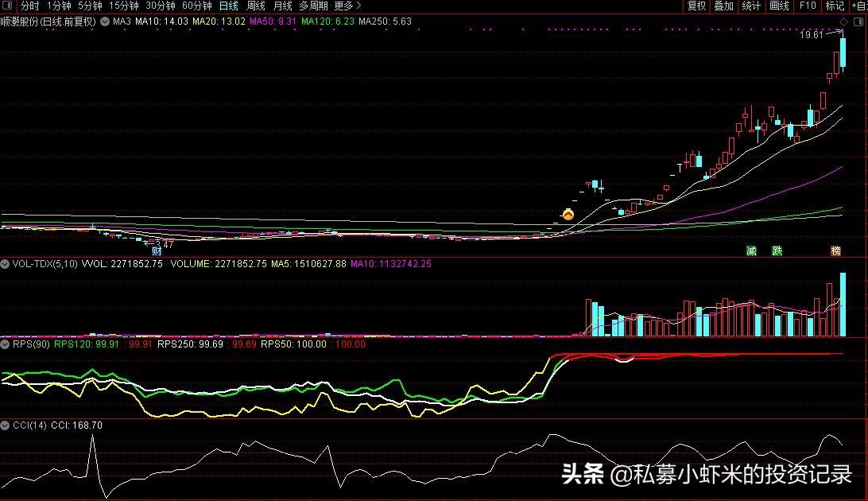This screenshot has width=868, height=501.
Task: Click the MA20: 13.02 label
Action: coord(219,21)
